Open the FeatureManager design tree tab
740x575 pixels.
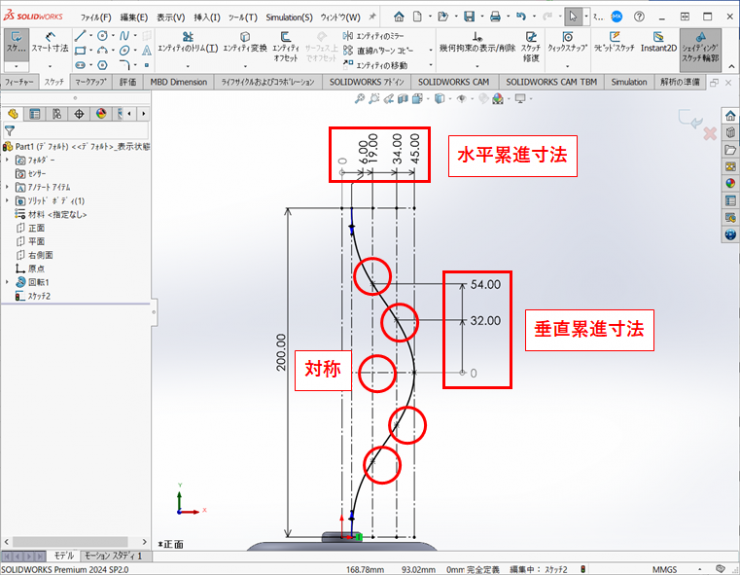pyautogui.click(x=13, y=113)
